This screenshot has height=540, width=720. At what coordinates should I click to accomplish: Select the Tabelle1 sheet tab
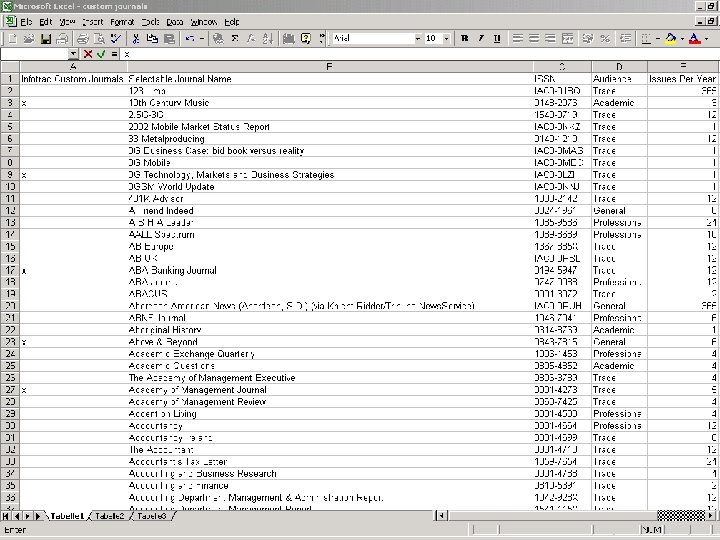(67, 516)
